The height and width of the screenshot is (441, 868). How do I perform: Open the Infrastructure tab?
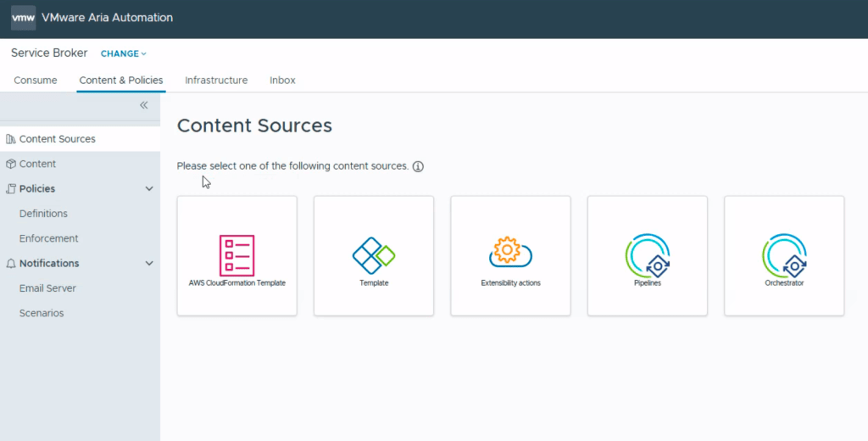(x=216, y=81)
